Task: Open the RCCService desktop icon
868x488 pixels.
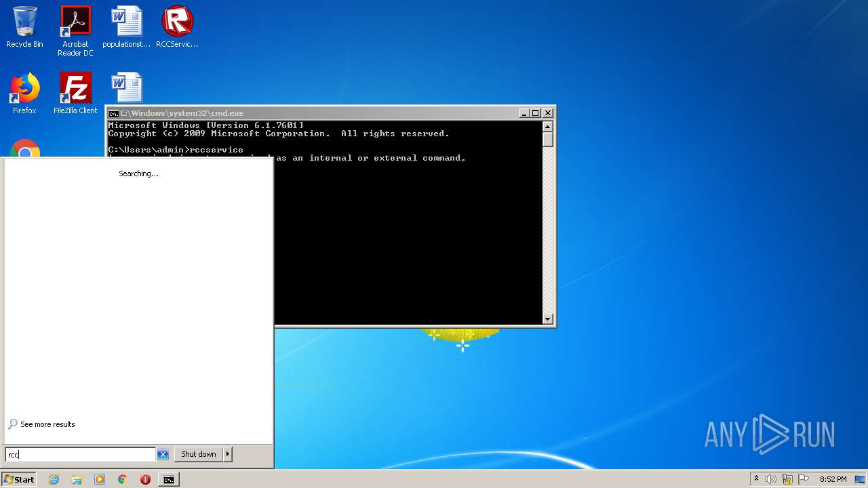Action: pyautogui.click(x=177, y=27)
